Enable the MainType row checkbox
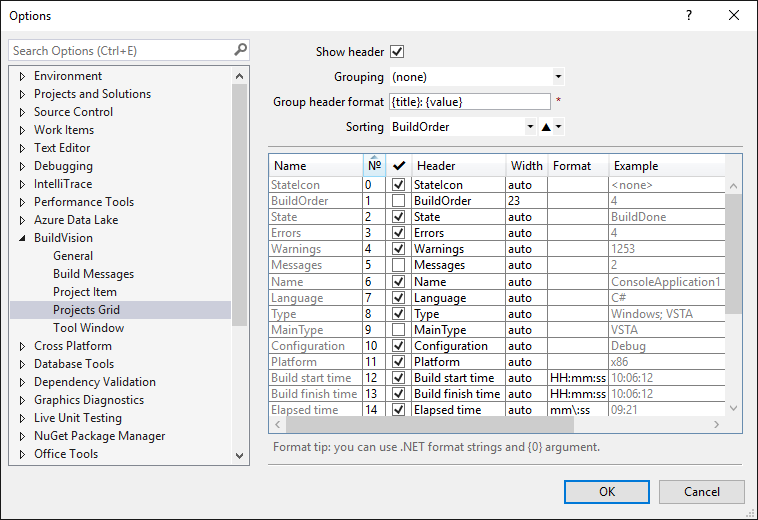The image size is (758, 520). pyautogui.click(x=398, y=329)
